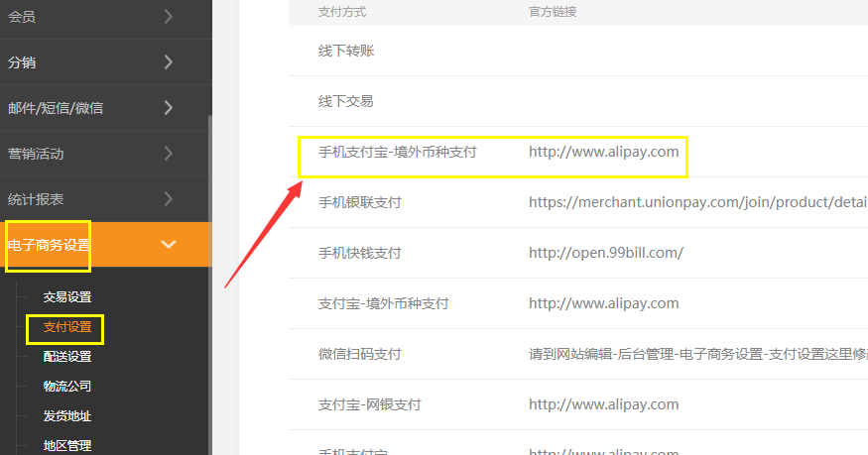Select the 微信扫码支付 payment row

(x=578, y=354)
